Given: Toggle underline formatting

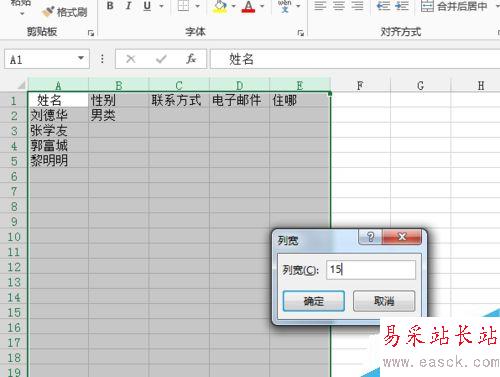Looking at the screenshot, I should tap(147, 6).
